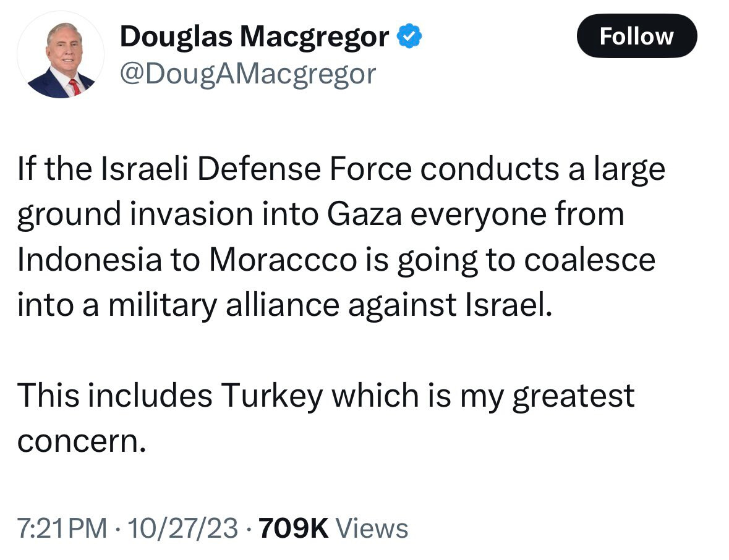Viewport: 729px width, 560px height.
Task: Open Douglas Macgregor's profile picture
Action: [61, 55]
